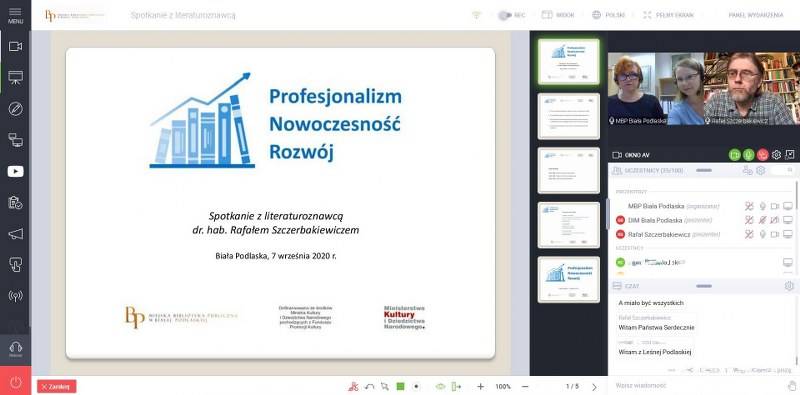Toggle microphone for DIM Biała Podlaska
This screenshot has width=800, height=395.
(x=762, y=220)
